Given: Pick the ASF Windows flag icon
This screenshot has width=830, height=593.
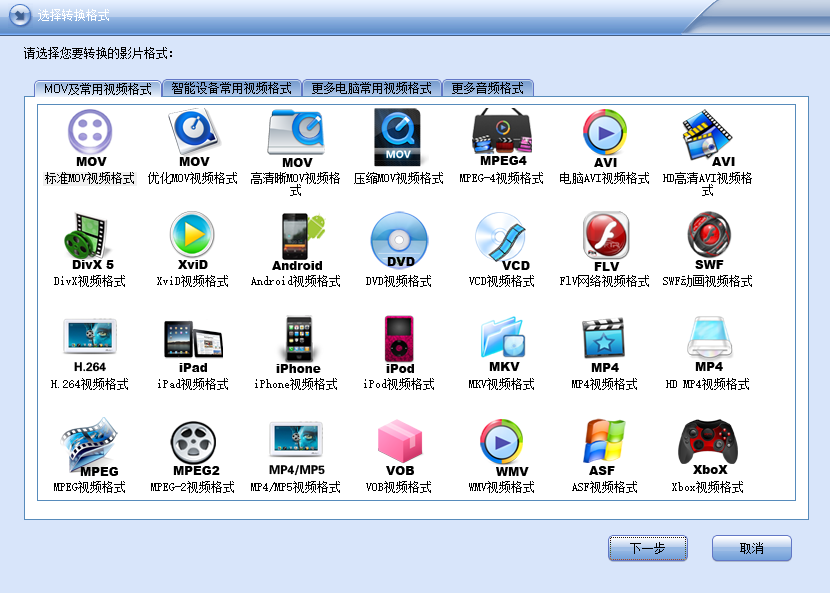Looking at the screenshot, I should click(604, 448).
